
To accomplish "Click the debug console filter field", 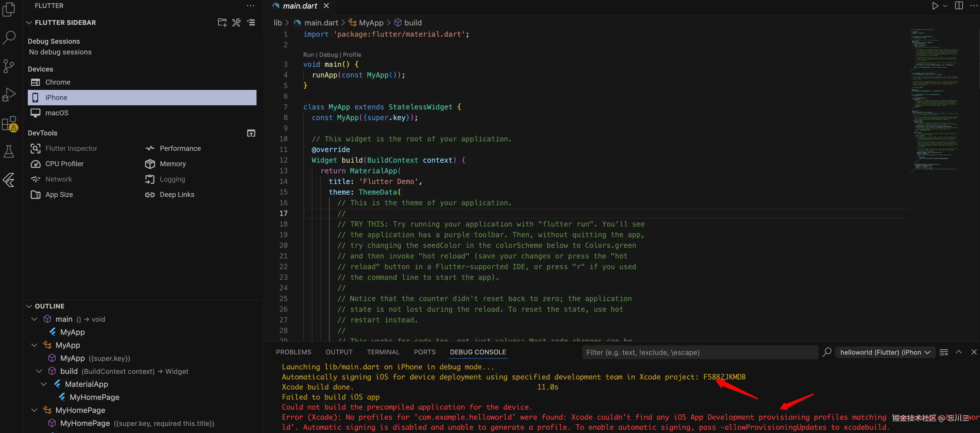I will [x=699, y=352].
